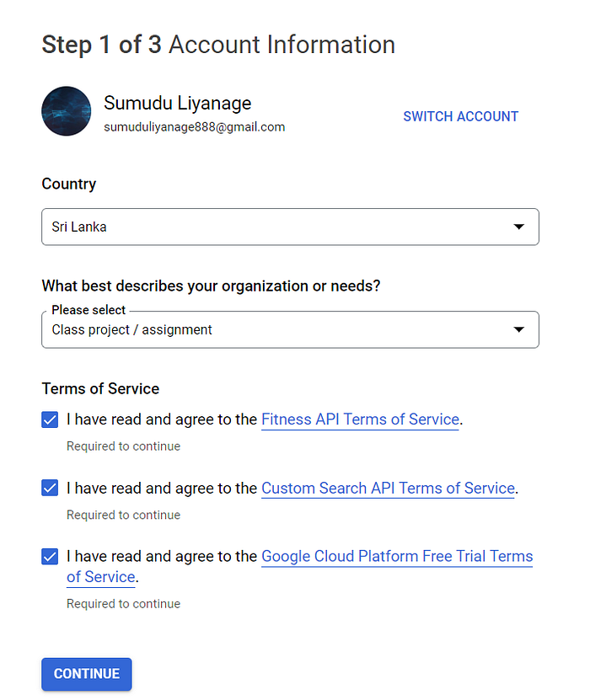Image resolution: width=590 pixels, height=700 pixels.
Task: Uncheck the Google Cloud Free Trial Terms checkbox
Action: pyautogui.click(x=50, y=557)
